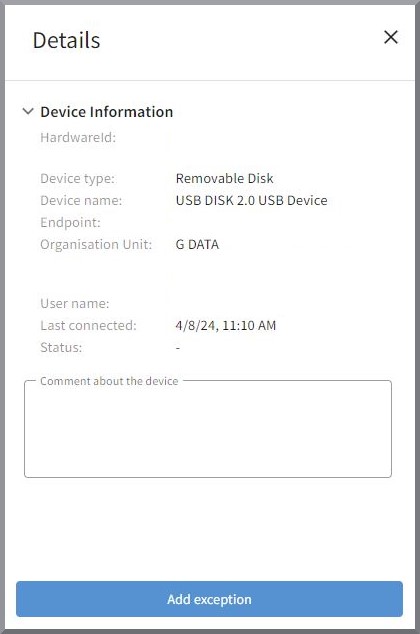Select the dash value next to Status
The image size is (420, 634).
[178, 347]
